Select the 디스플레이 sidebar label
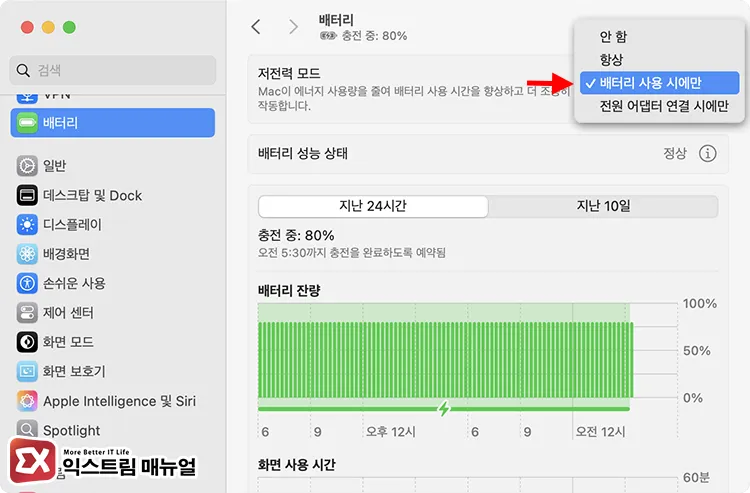750x493 pixels. click(x=72, y=224)
